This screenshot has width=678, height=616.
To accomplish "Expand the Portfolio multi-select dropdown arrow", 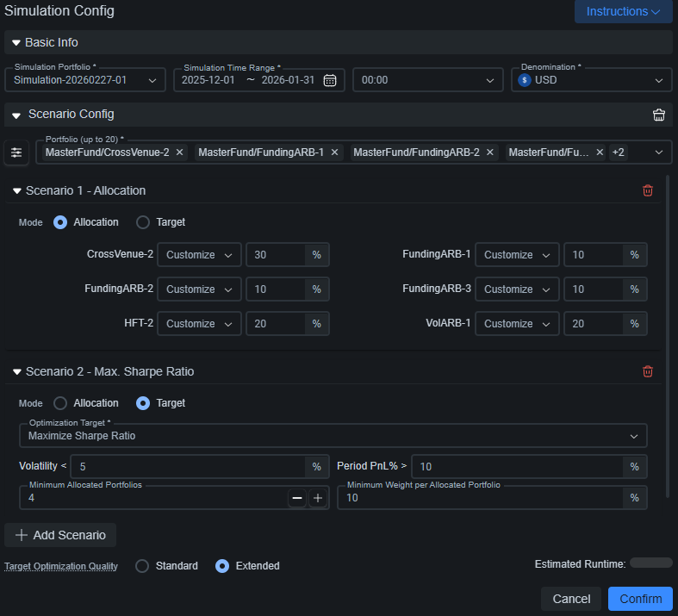I will click(658, 152).
